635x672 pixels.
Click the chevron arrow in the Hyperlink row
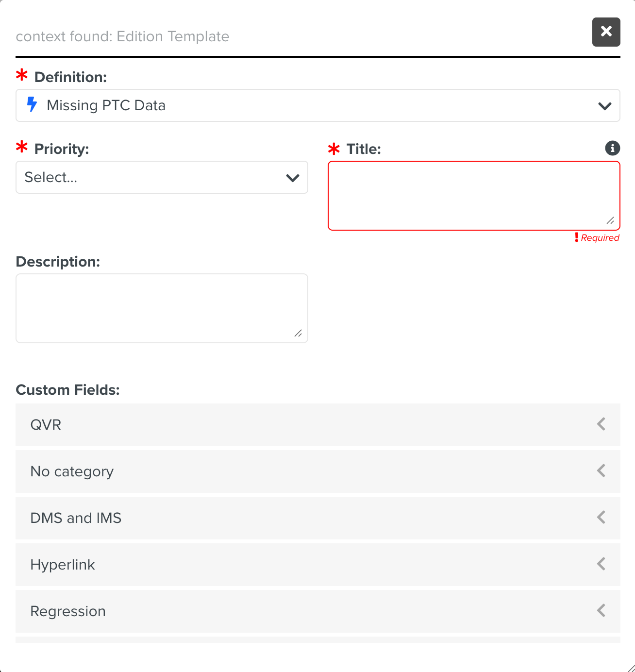point(601,564)
